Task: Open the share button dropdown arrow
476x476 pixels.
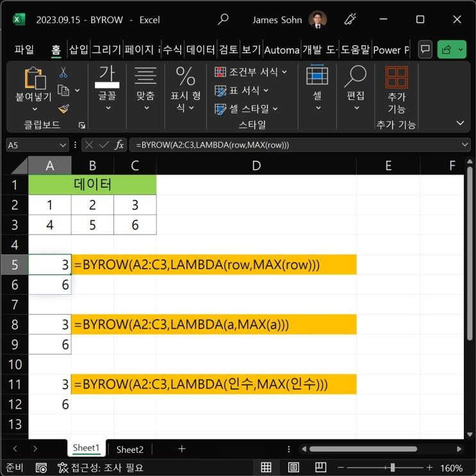Action: pyautogui.click(x=461, y=49)
